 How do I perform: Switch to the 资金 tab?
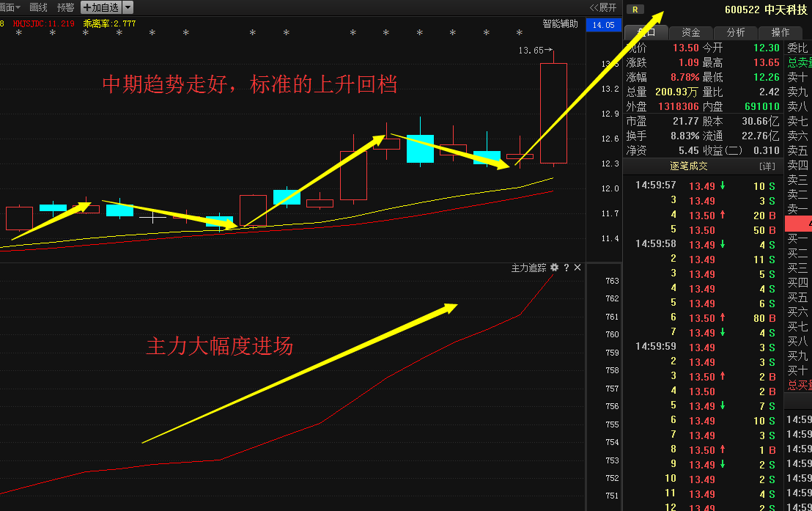click(x=690, y=32)
